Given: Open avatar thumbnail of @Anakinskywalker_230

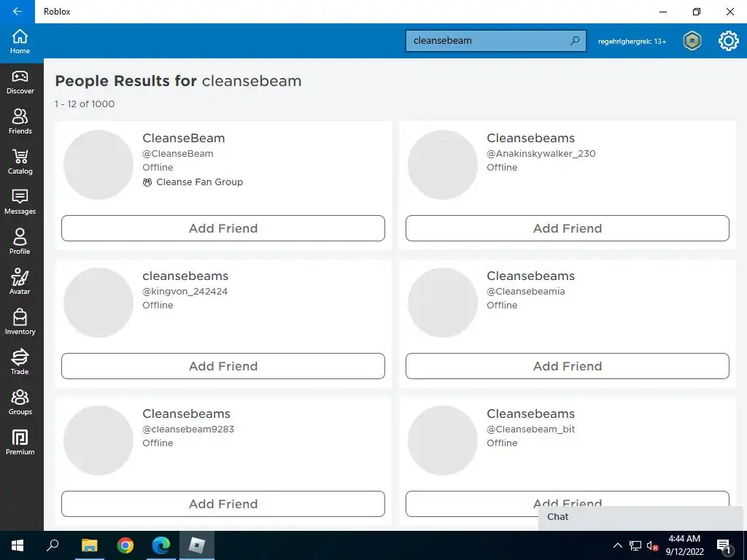Looking at the screenshot, I should coord(443,165).
